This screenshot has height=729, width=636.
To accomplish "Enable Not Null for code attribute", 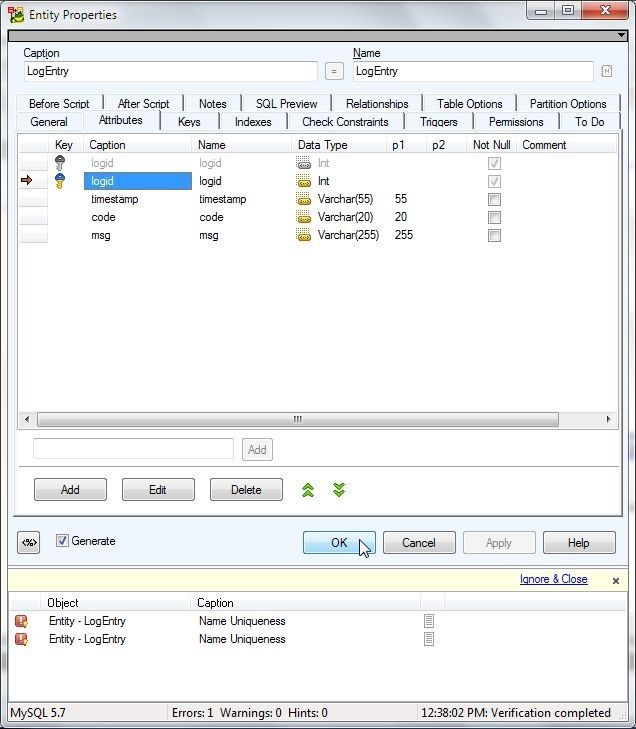I will [x=494, y=217].
